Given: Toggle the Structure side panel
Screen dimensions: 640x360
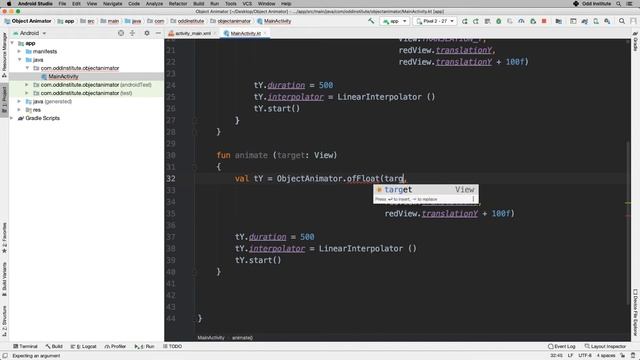Looking at the screenshot, I should [4, 321].
